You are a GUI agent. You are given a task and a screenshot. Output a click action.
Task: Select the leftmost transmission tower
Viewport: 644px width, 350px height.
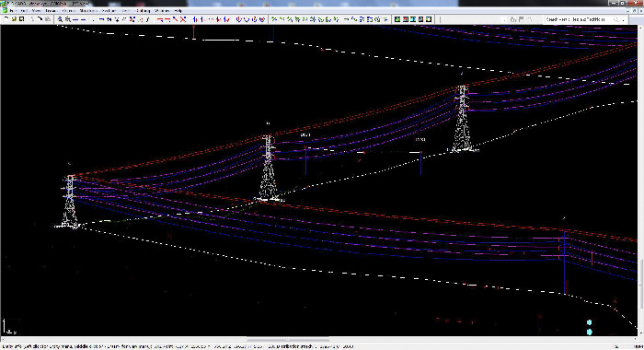pos(70,201)
